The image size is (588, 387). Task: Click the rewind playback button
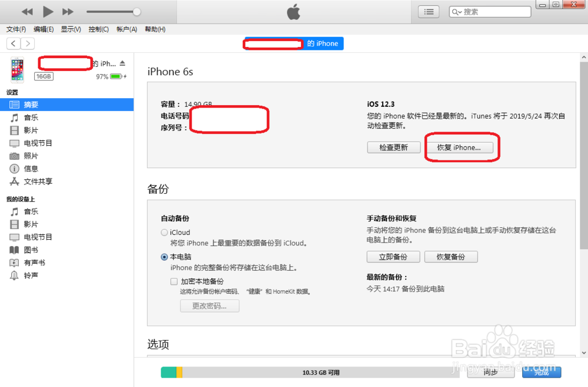(27, 12)
